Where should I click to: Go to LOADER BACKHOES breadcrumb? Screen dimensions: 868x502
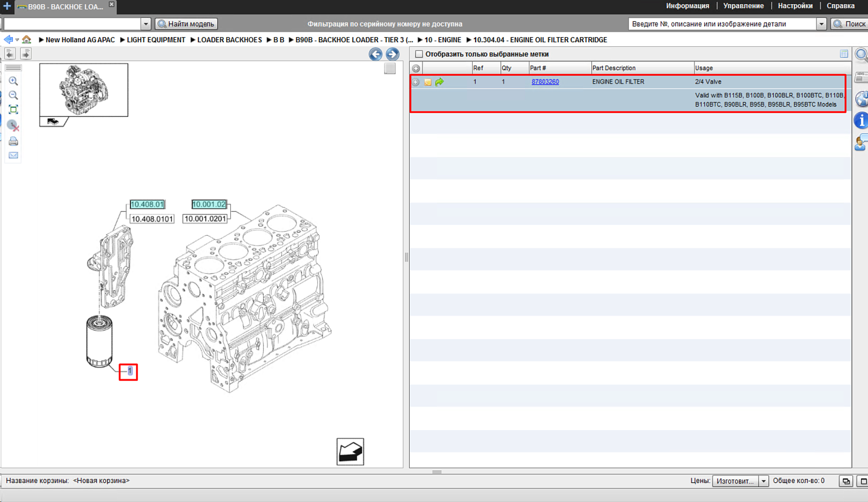pos(230,40)
